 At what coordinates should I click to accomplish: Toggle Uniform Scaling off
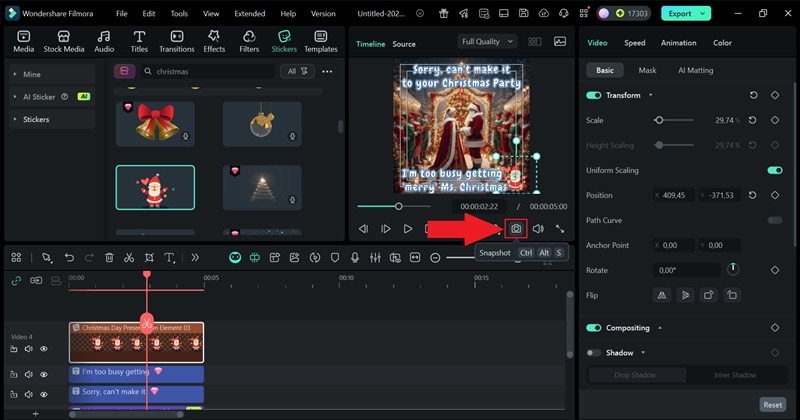point(775,170)
